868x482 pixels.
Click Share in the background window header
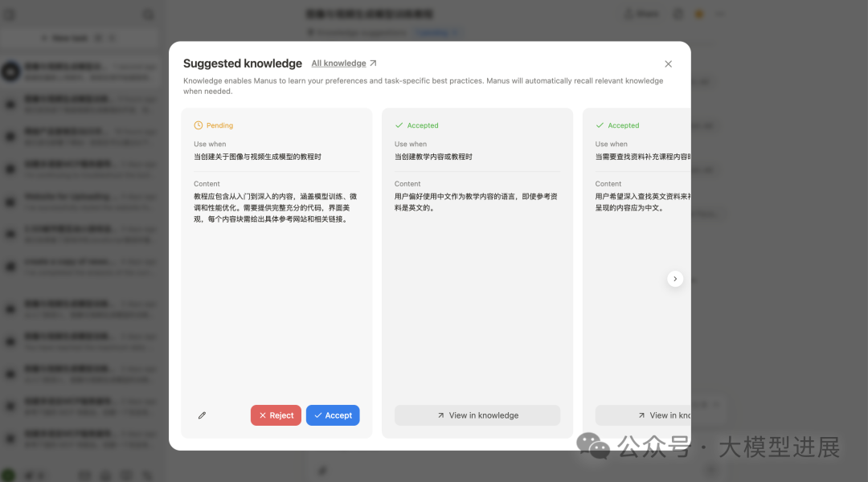pyautogui.click(x=641, y=14)
